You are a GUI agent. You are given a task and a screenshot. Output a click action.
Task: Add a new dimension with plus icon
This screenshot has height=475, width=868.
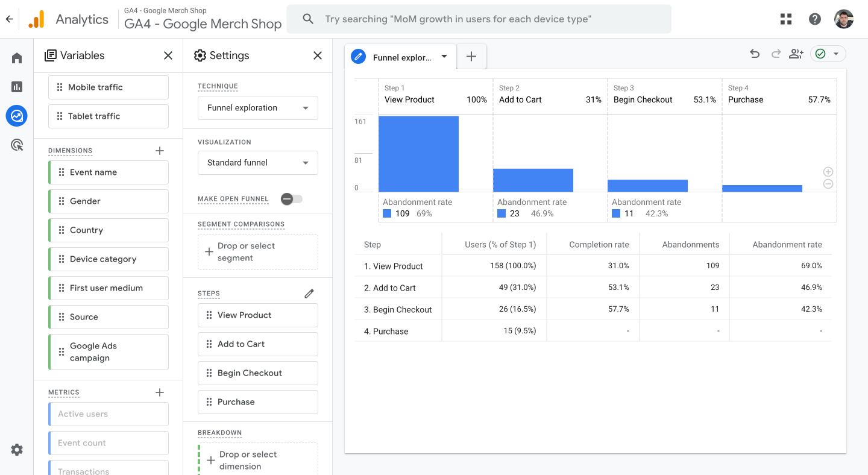160,151
